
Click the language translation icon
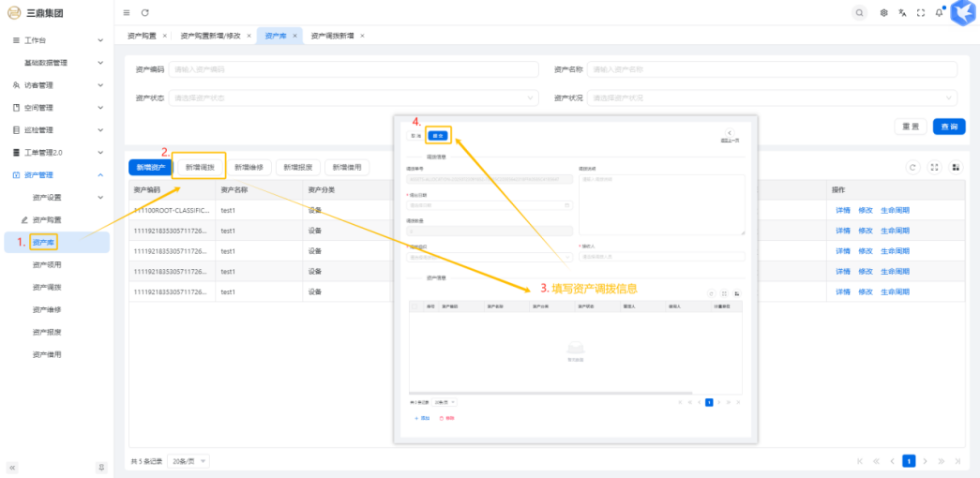coord(902,12)
